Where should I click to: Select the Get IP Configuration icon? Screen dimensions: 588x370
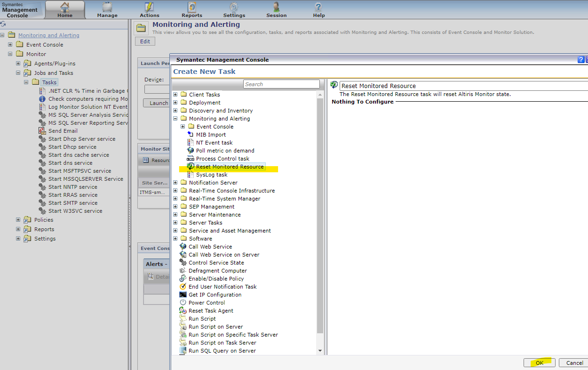[x=183, y=295]
